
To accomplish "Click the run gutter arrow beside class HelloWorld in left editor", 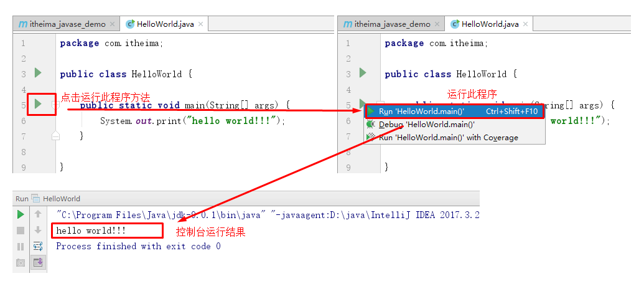I will pos(38,73).
